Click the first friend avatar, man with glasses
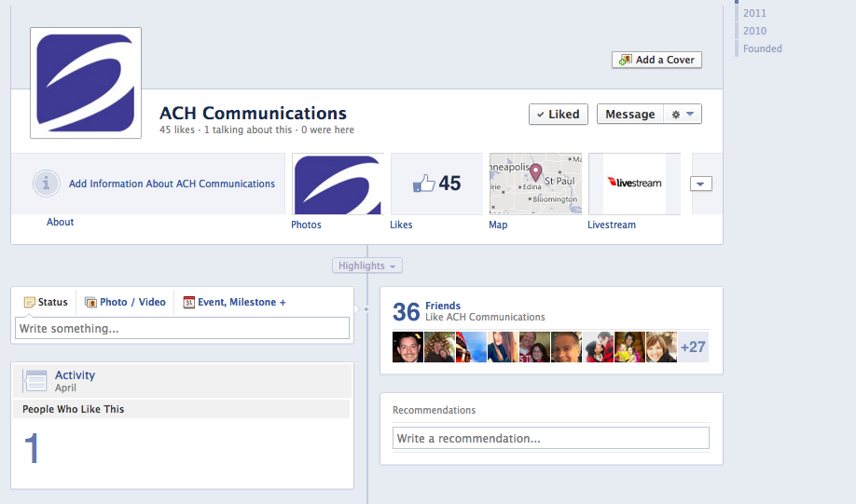 coord(407,347)
